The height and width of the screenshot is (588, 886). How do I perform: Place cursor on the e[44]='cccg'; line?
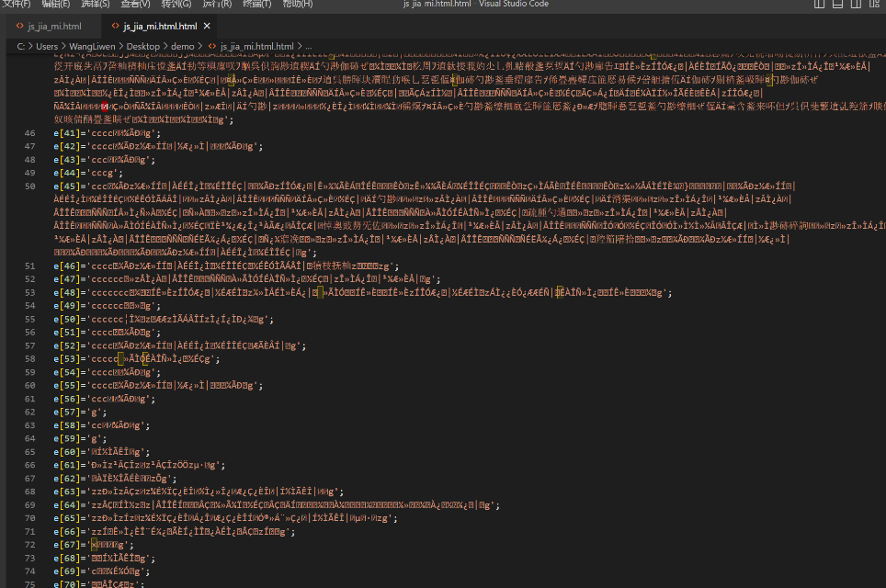[x=88, y=173]
